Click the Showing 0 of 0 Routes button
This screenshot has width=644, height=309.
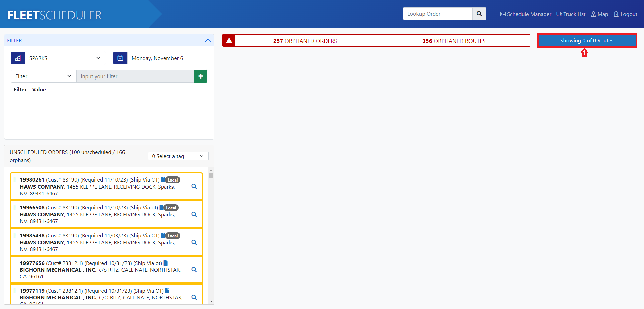pos(587,41)
